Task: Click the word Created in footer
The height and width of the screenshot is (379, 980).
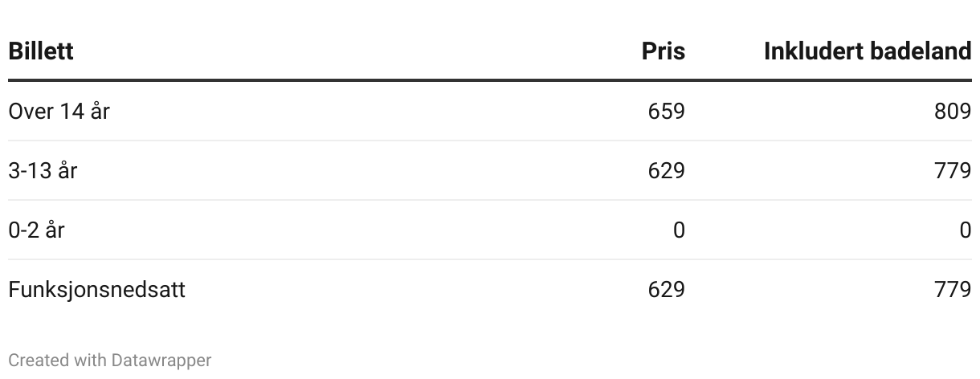Action: [x=39, y=361]
